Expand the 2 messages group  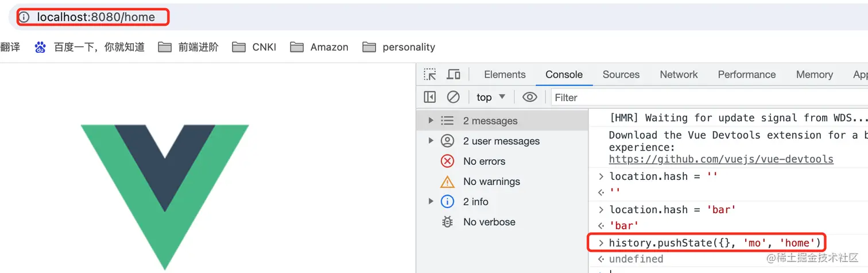[x=431, y=121]
